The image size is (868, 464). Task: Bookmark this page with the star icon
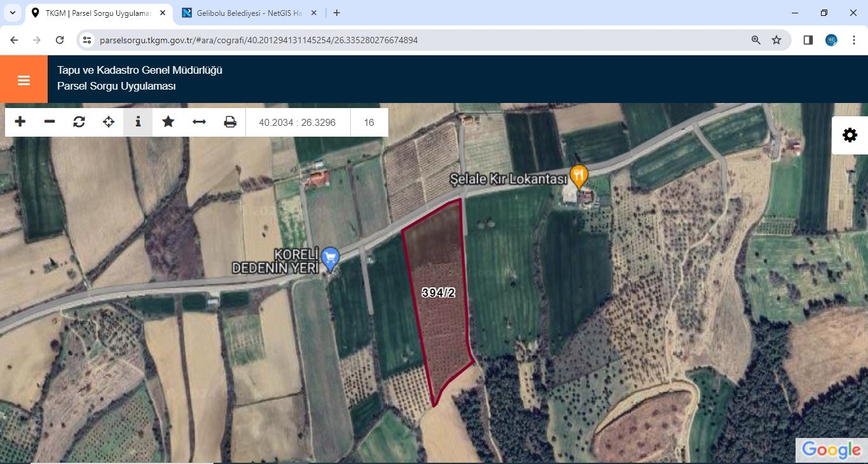[x=776, y=40]
